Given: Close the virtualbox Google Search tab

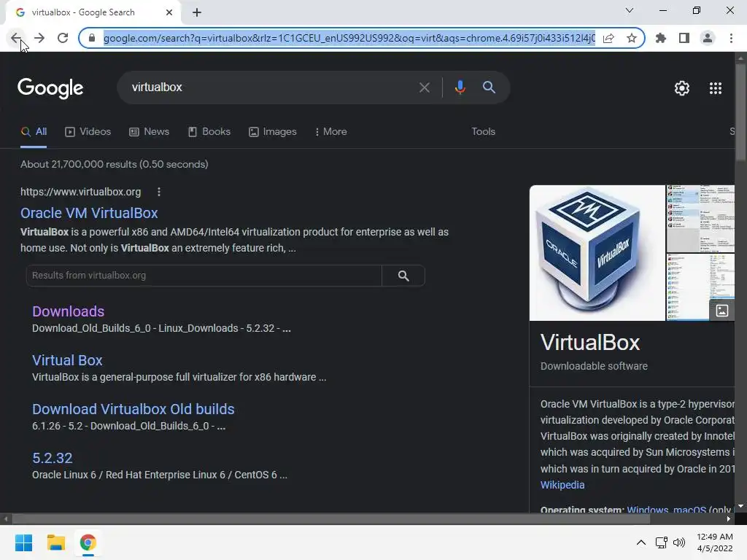Looking at the screenshot, I should coord(169,12).
